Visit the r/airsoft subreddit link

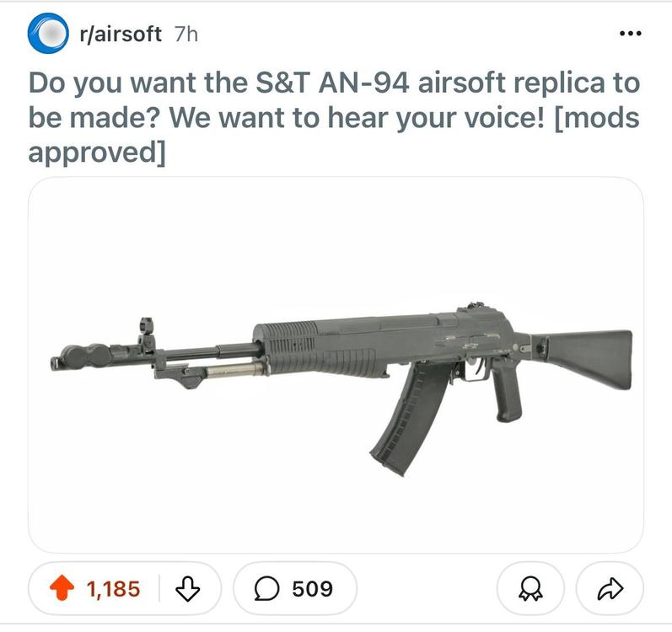(121, 34)
